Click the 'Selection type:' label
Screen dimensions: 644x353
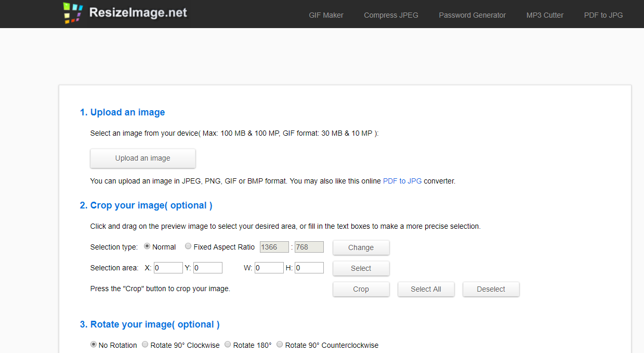pyautogui.click(x=114, y=247)
